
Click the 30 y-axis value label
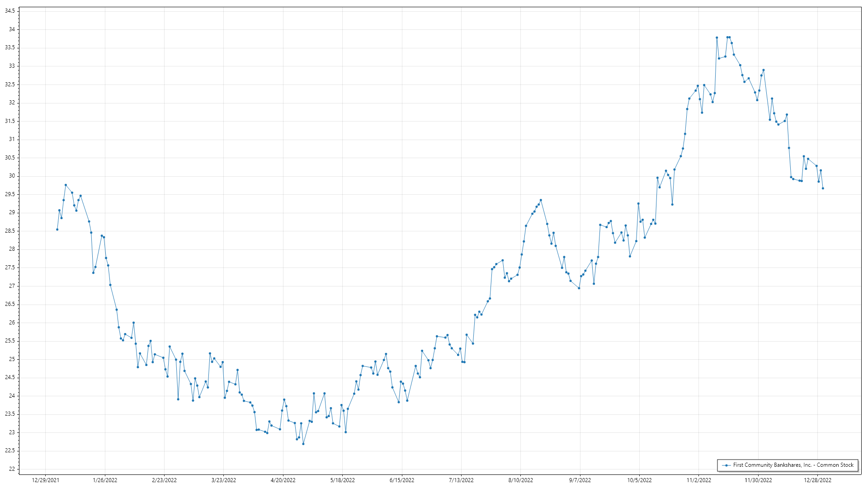[12, 176]
